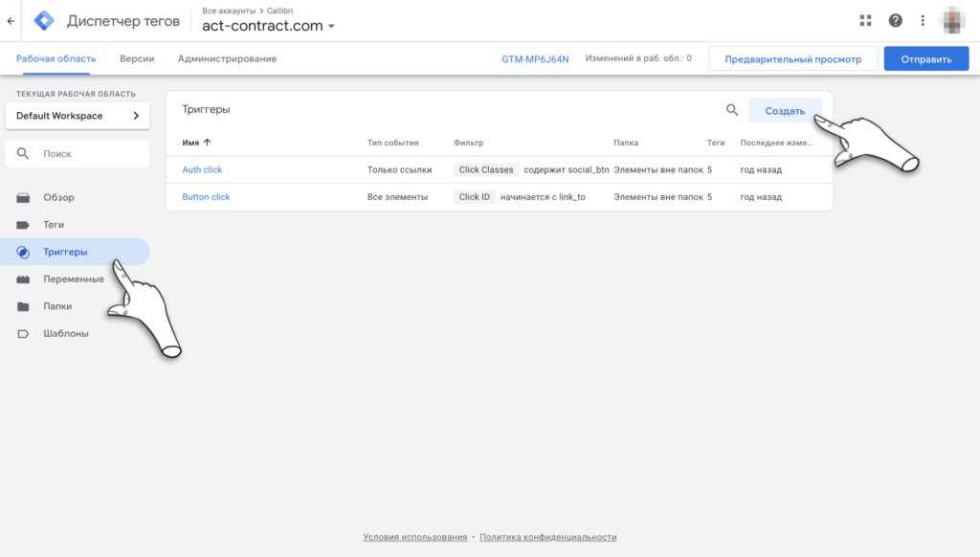Image resolution: width=980 pixels, height=557 pixels.
Task: Click the GTM-MP6J64N container ID
Action: click(x=535, y=59)
